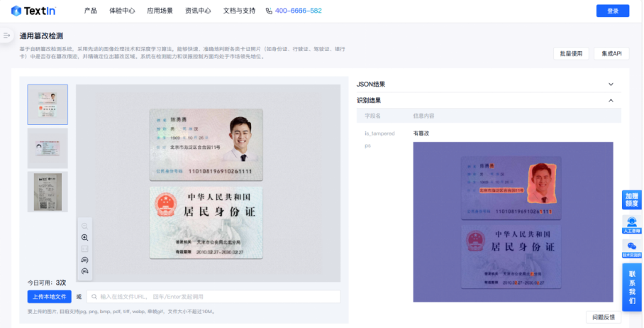The width and height of the screenshot is (644, 328).
Task: Click the 集成API button
Action: [x=611, y=54]
